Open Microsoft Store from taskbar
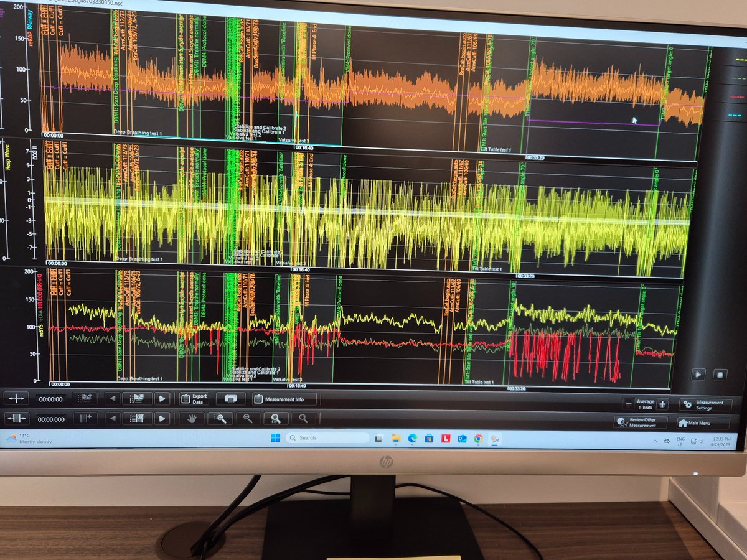Image resolution: width=747 pixels, height=560 pixels. coord(428,439)
